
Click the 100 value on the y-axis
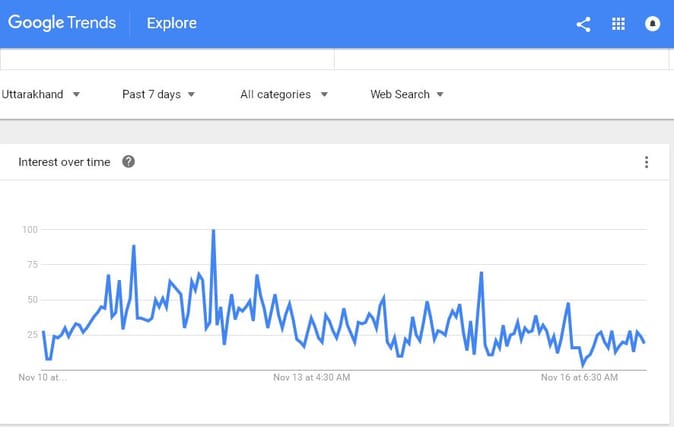[30, 230]
